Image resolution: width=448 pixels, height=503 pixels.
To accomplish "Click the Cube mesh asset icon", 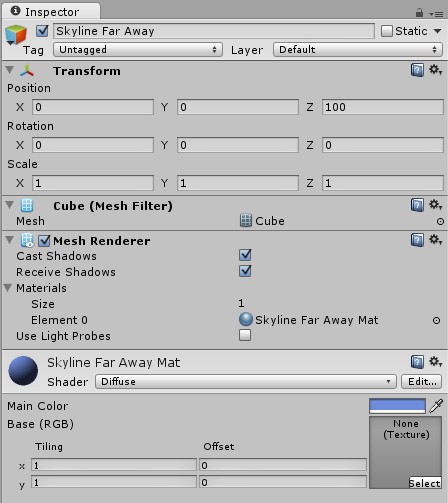I will click(x=246, y=221).
